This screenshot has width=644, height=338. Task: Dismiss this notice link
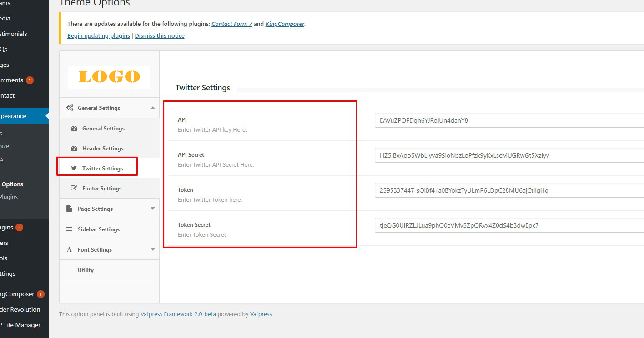pos(160,36)
